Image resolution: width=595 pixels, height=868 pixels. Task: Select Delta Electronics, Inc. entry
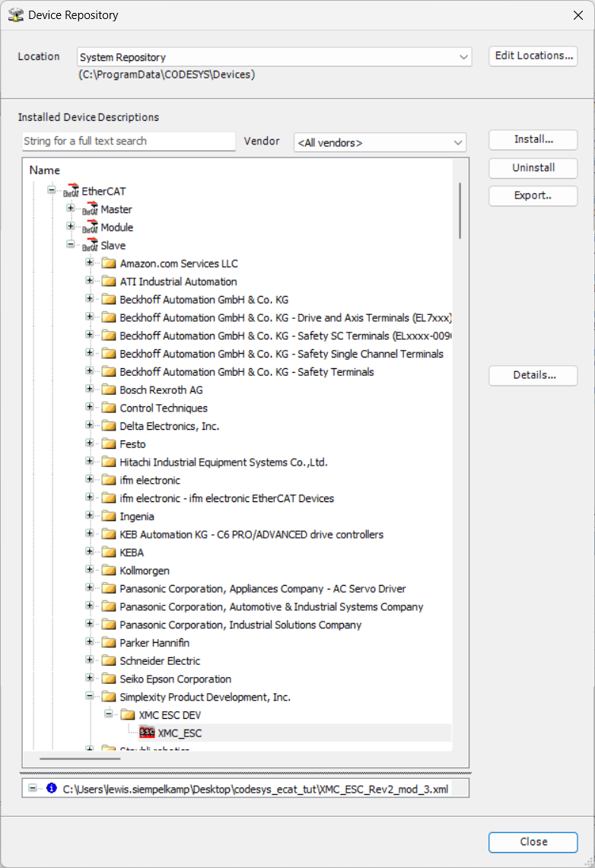(169, 426)
